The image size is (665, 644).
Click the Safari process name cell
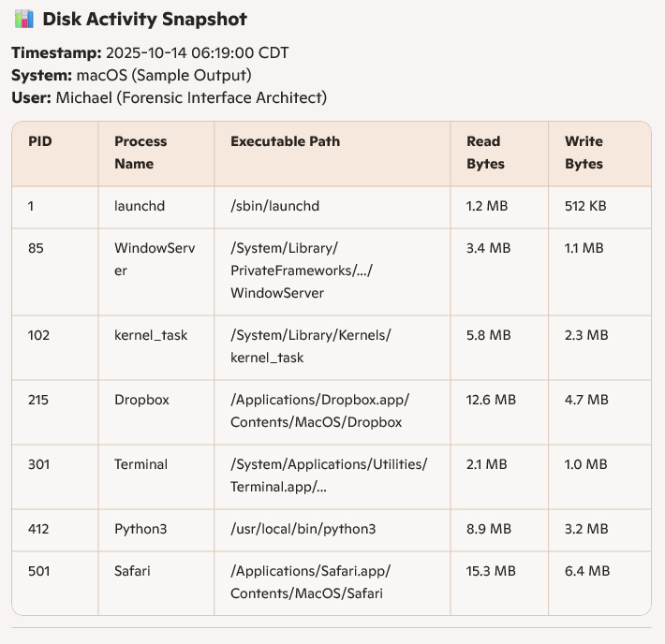[134, 571]
